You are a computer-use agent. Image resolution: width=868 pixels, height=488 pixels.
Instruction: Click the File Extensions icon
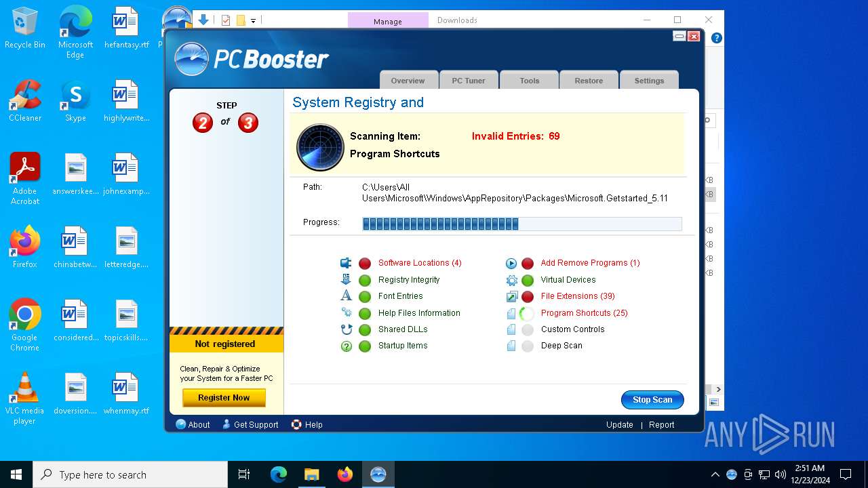click(511, 296)
